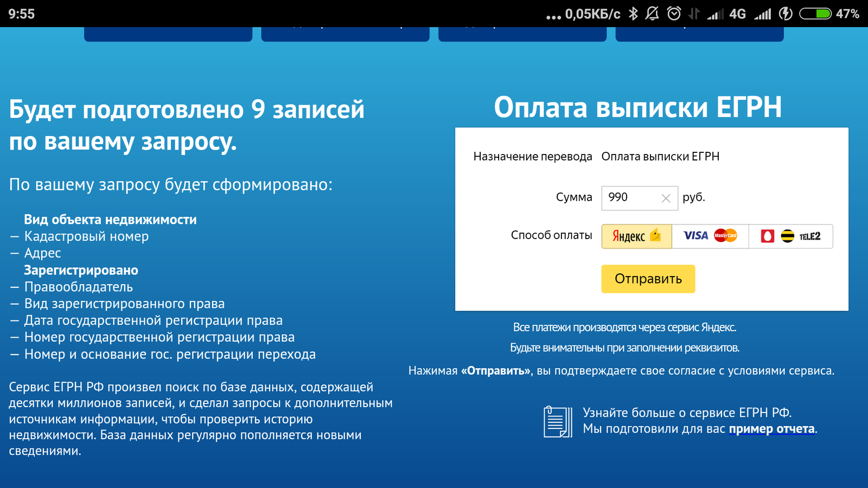Click the text Вид зарегистрированного права
The width and height of the screenshot is (868, 488).
click(x=124, y=304)
